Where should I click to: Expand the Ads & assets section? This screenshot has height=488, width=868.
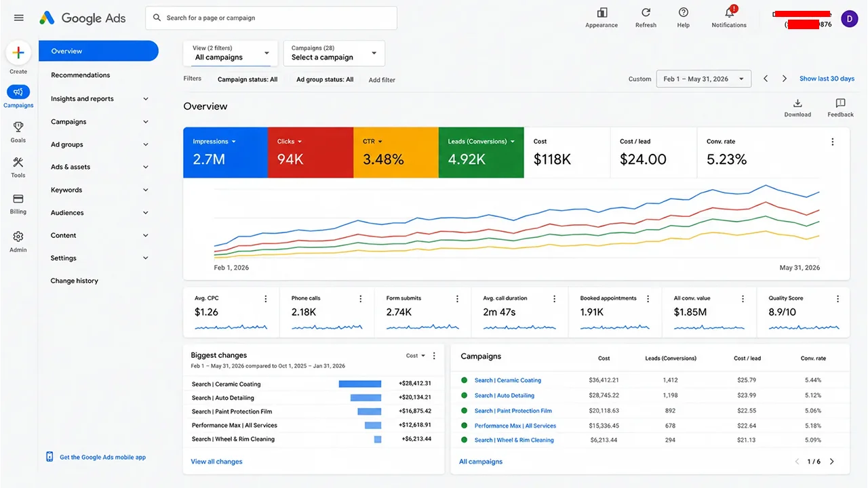pos(99,167)
